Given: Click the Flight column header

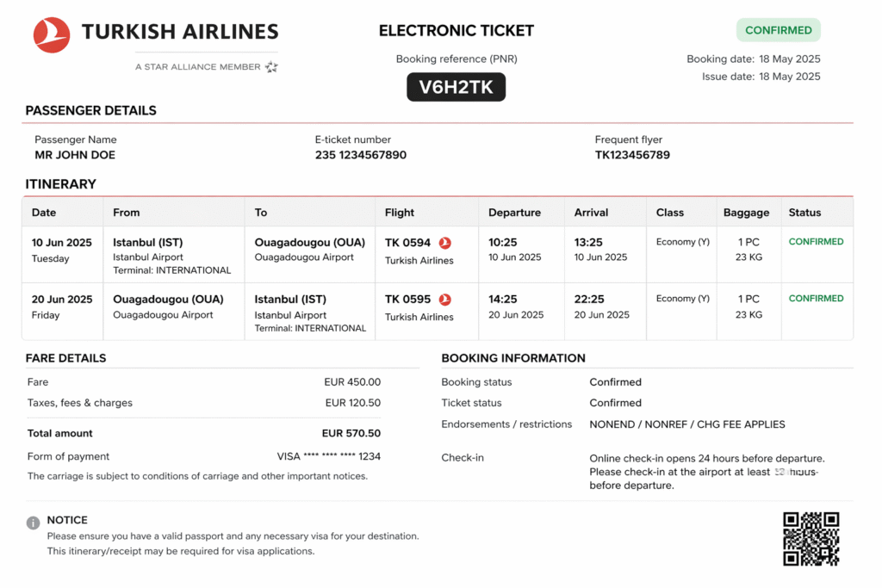Looking at the screenshot, I should point(400,213).
